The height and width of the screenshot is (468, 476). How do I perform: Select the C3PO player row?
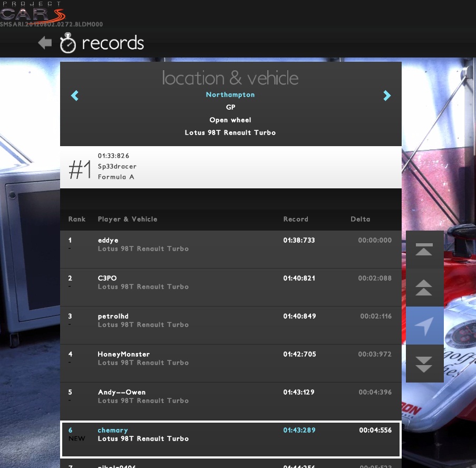pyautogui.click(x=231, y=287)
